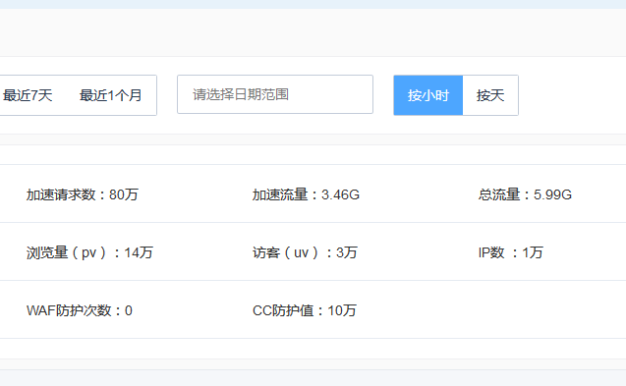The width and height of the screenshot is (626, 386).
Task: Switch the view to 按小时
Action: coord(428,95)
